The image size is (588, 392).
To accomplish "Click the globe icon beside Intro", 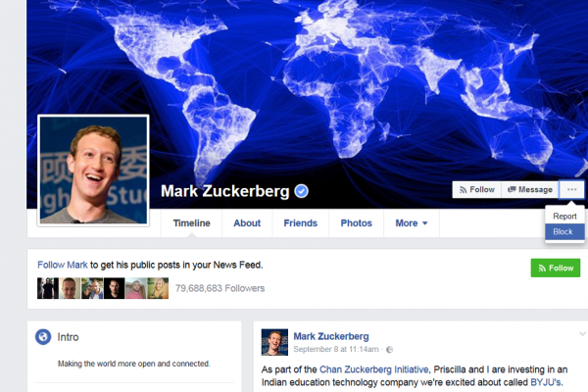I will (43, 336).
